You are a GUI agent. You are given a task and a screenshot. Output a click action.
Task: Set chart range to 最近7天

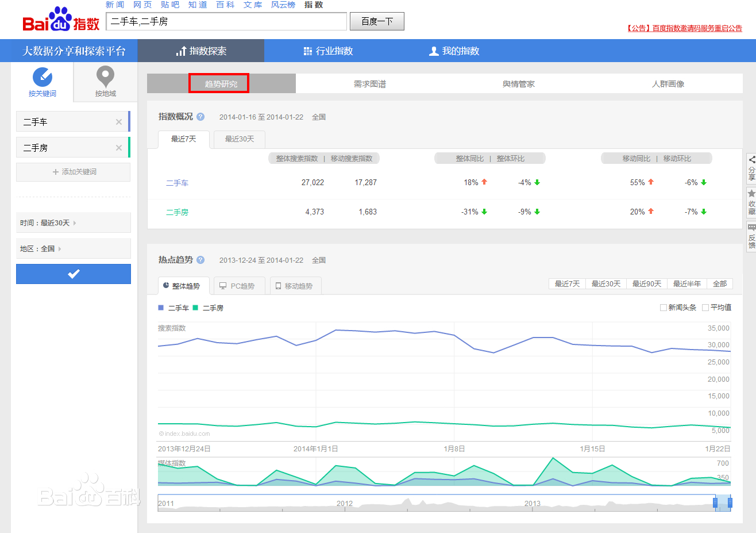click(567, 284)
